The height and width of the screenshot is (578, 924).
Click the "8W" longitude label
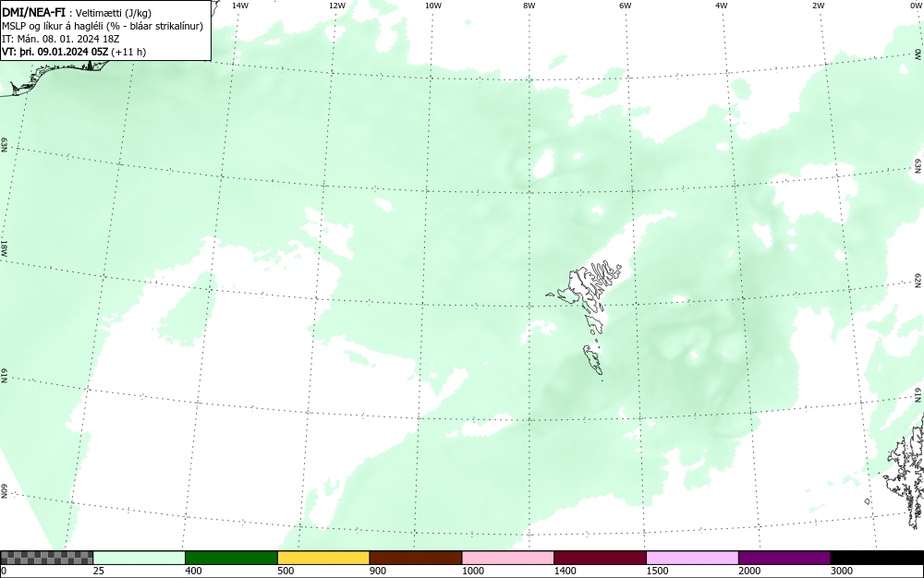pos(529,6)
